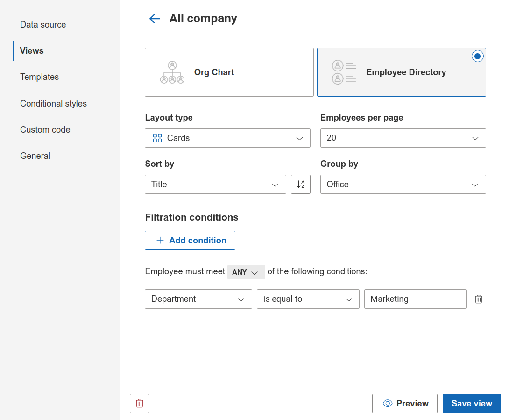This screenshot has width=509, height=420.
Task: Open the Department field dropdown
Action: tap(198, 299)
